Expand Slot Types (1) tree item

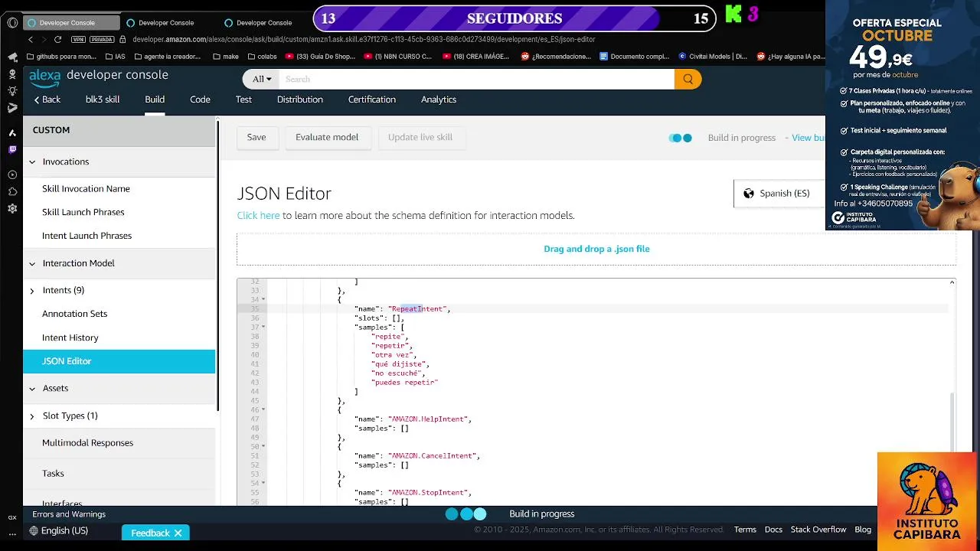32,416
